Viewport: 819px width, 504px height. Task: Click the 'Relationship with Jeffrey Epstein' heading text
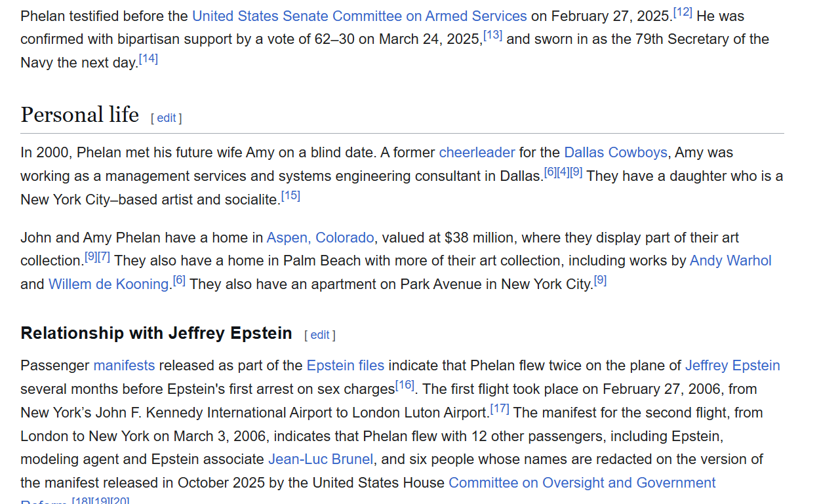click(x=156, y=333)
